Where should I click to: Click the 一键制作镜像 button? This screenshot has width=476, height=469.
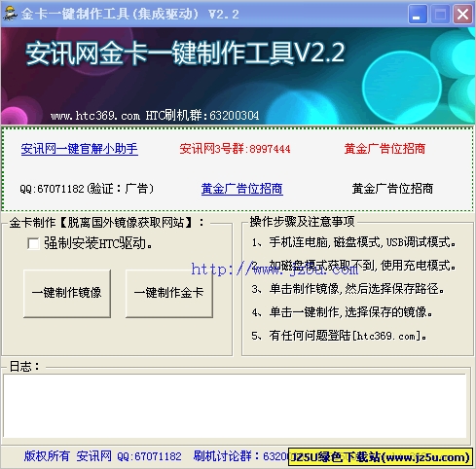pyautogui.click(x=67, y=293)
